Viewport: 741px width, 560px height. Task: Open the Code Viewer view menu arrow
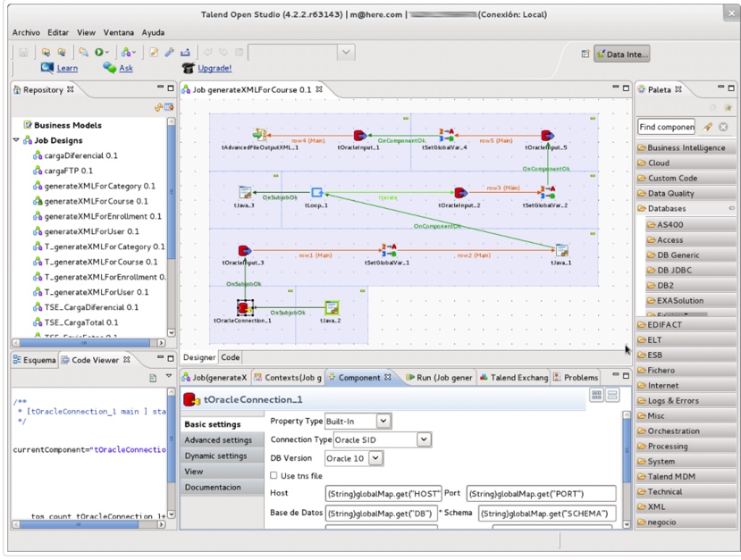coord(169,376)
